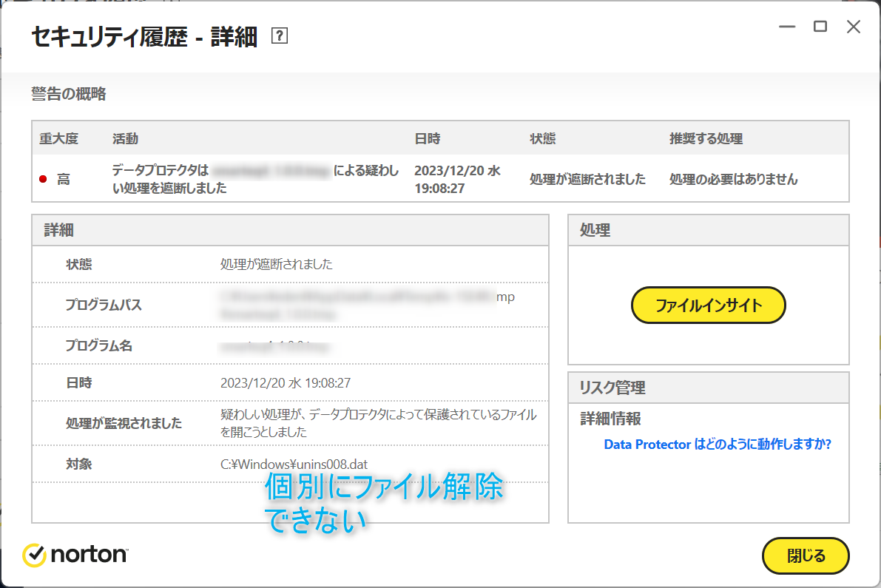Viewport: 881px width, 588px height.
Task: Click the 推奨する処理 column header
Action: pos(706,138)
